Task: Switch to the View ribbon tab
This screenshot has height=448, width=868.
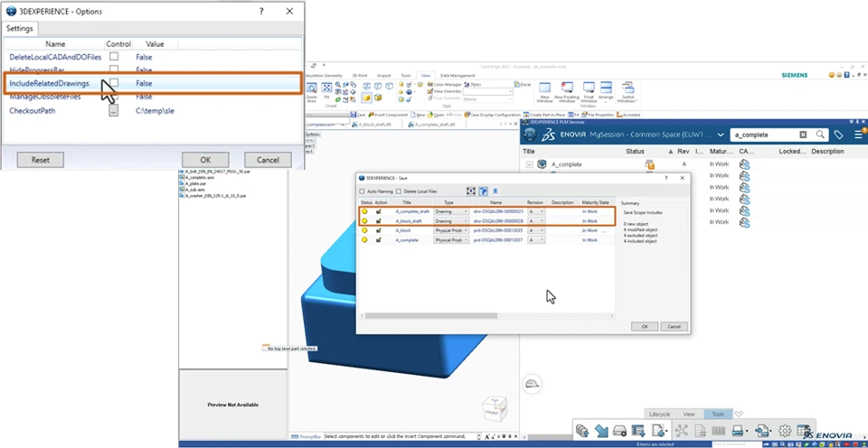Action: tap(425, 75)
